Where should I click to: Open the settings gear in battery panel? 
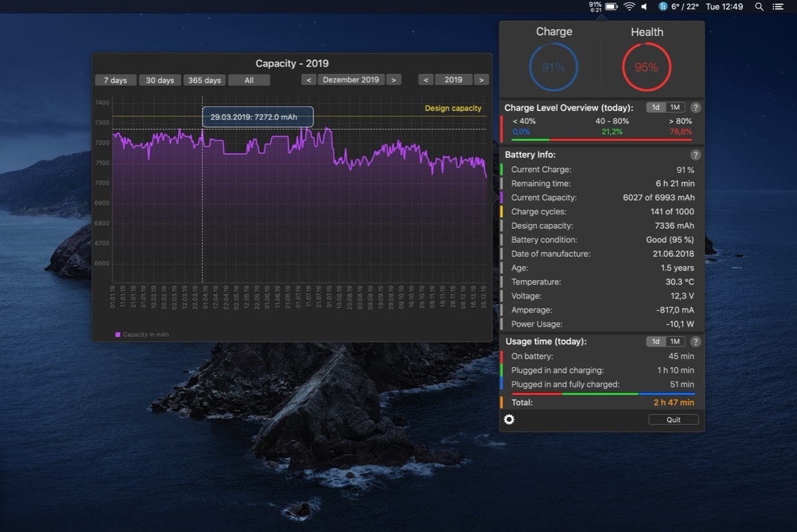point(509,419)
